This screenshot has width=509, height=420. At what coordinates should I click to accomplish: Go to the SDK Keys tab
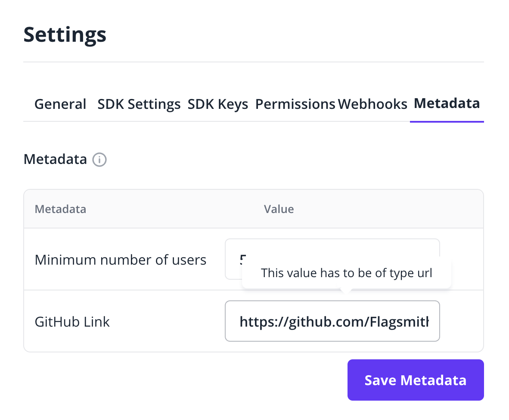pos(218,104)
